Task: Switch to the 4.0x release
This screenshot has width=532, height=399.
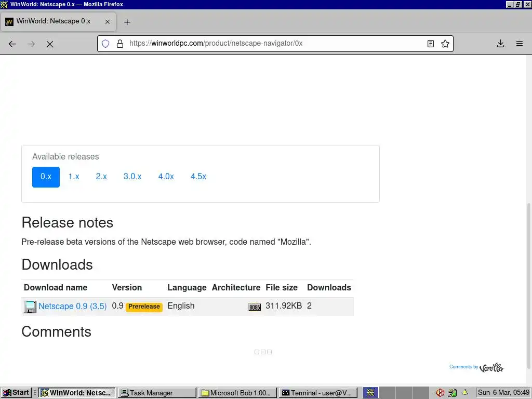Action: [166, 177]
